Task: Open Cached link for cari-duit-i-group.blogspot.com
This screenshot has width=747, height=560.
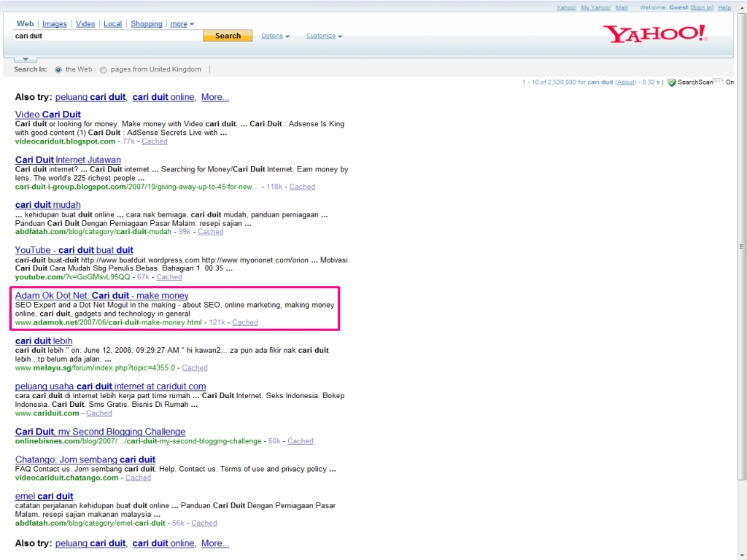Action: (x=302, y=187)
